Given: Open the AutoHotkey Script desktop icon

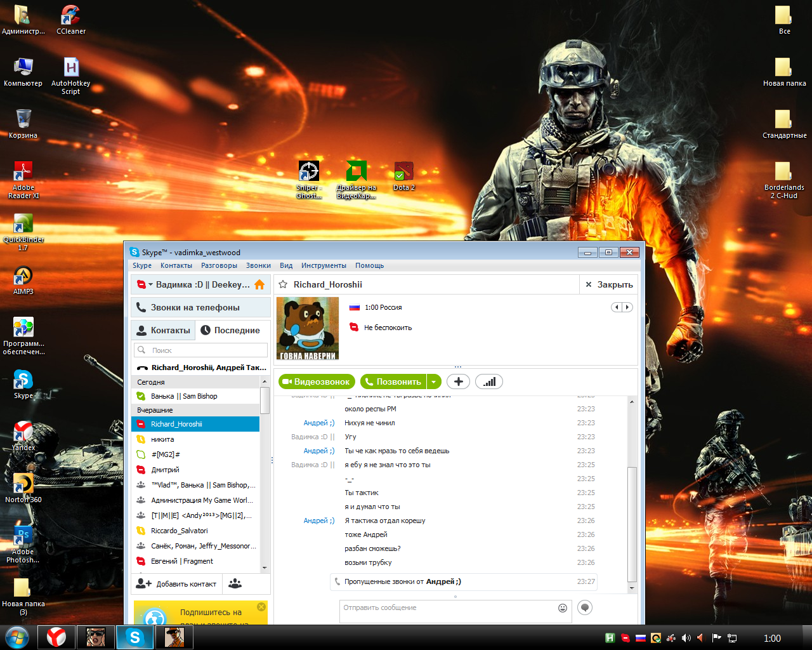Looking at the screenshot, I should (x=71, y=75).
